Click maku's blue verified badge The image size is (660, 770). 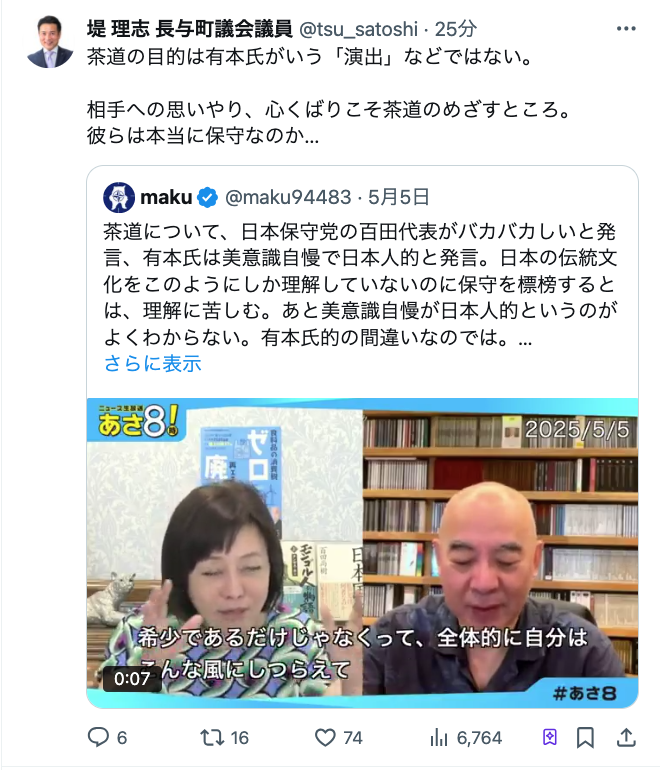[x=207, y=197]
